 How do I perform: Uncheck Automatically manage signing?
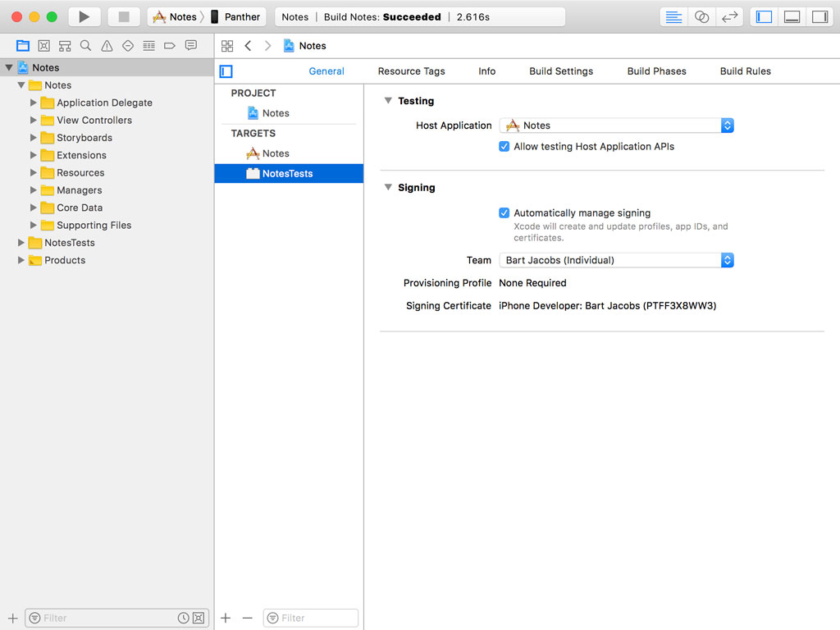point(504,212)
